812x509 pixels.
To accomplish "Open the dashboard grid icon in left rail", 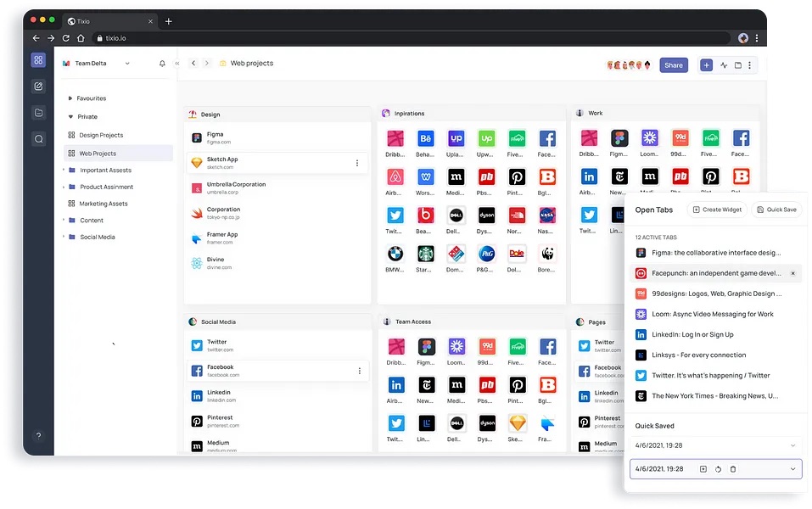I will (x=38, y=60).
